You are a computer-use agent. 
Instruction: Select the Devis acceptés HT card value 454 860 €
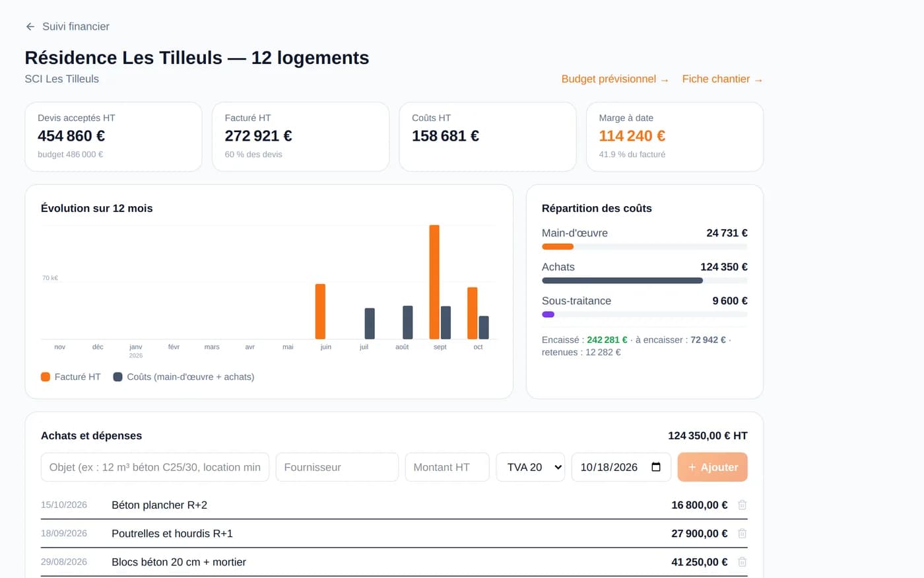71,136
